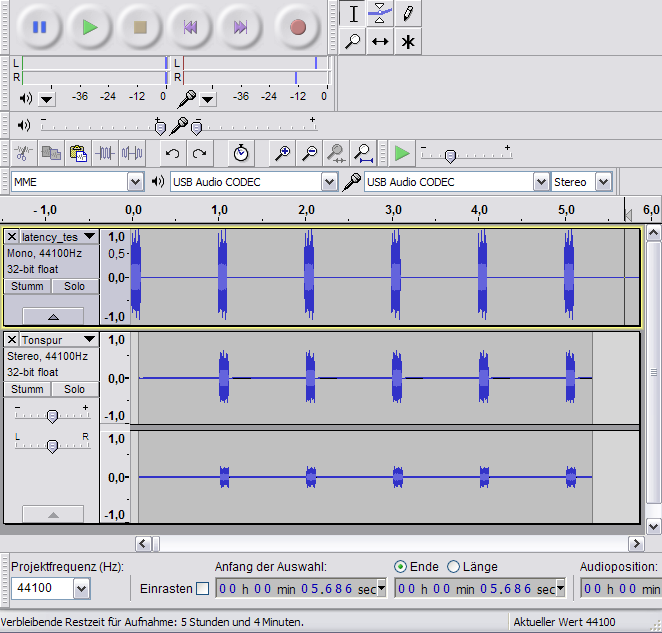Open the Stereo channels dropdown

point(603,182)
